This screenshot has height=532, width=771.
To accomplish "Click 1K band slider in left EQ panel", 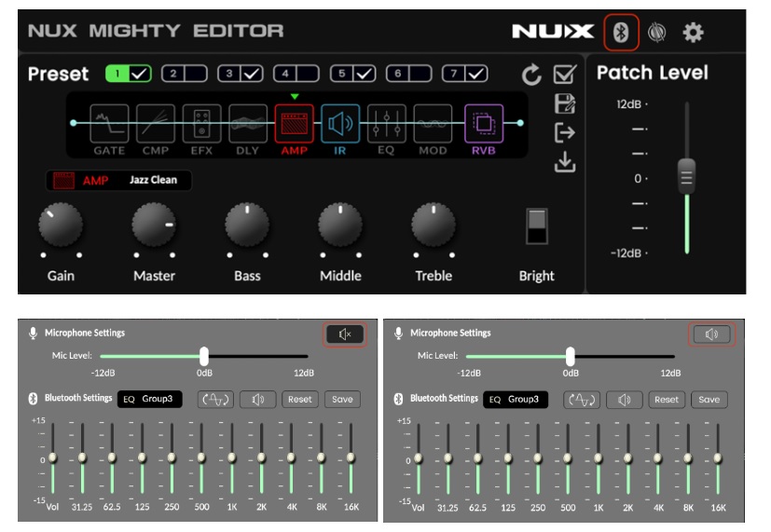I will (231, 457).
